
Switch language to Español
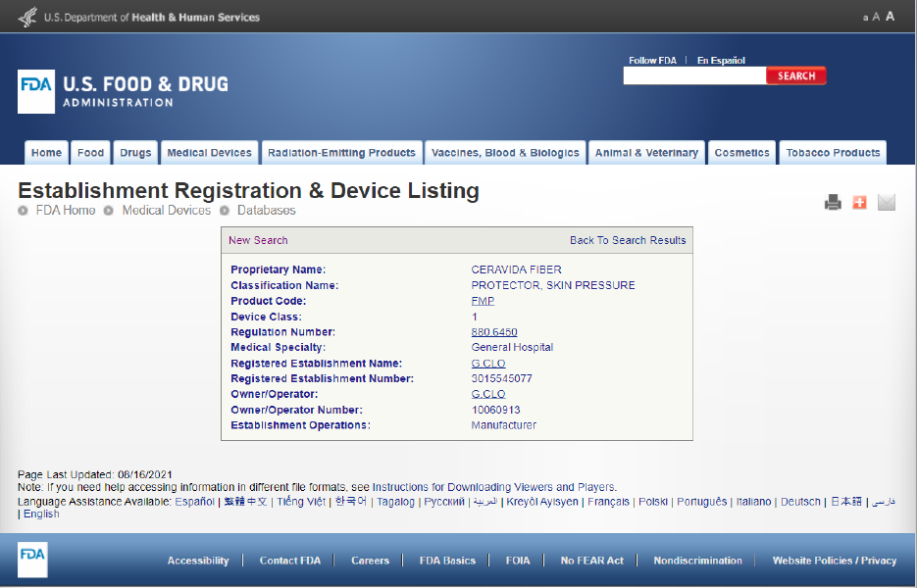[194, 502]
